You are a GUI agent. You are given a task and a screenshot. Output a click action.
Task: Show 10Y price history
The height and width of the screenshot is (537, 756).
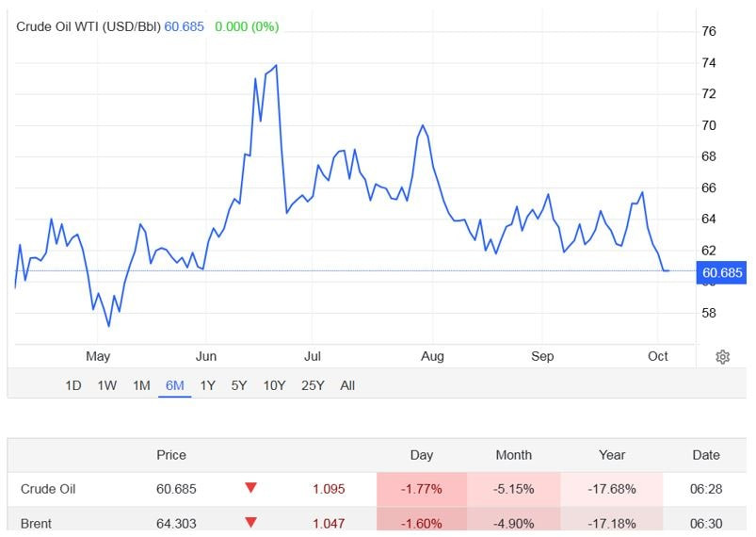274,385
